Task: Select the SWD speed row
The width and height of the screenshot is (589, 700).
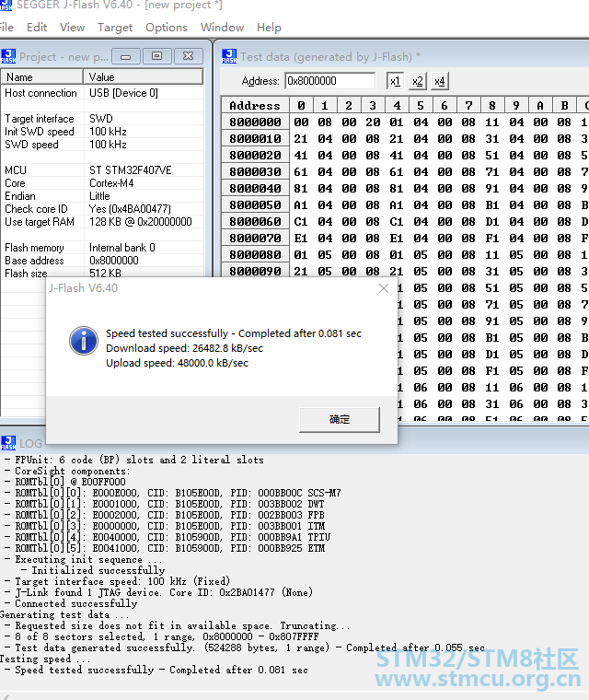Action: coord(102,145)
